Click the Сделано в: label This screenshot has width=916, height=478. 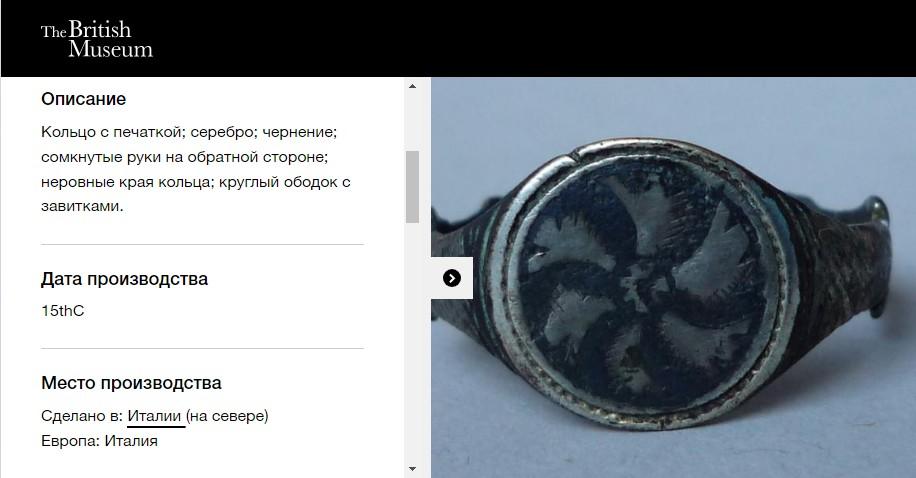coord(82,416)
